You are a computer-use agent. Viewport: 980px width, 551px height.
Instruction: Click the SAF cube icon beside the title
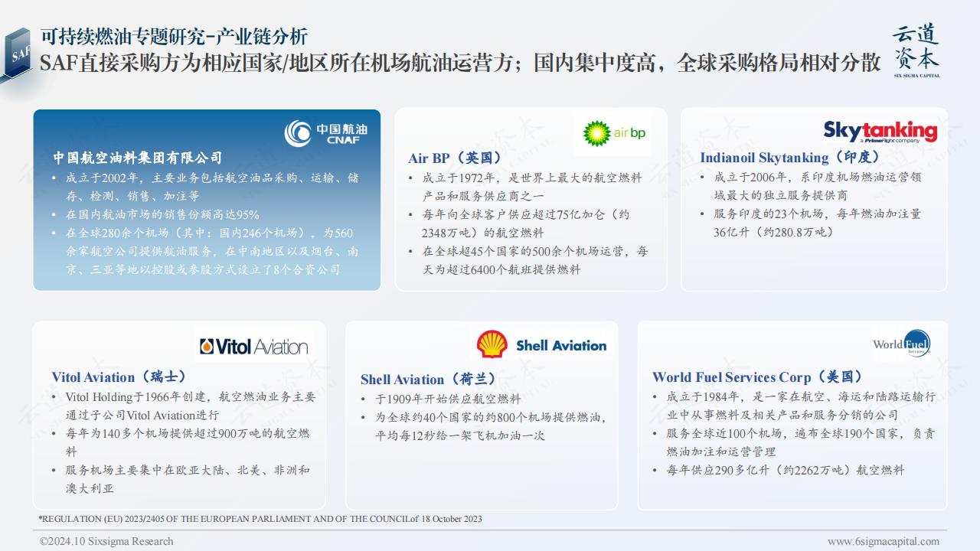16,54
